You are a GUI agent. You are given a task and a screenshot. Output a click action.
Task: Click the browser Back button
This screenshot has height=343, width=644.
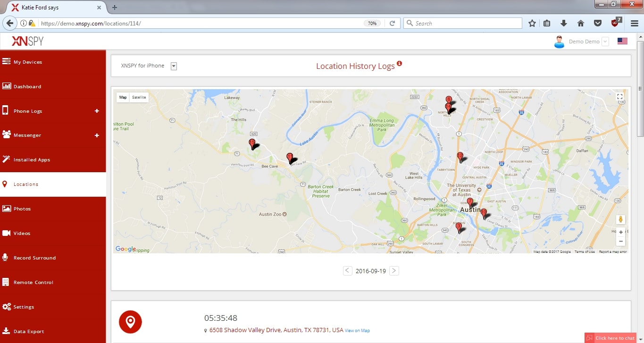tap(9, 23)
